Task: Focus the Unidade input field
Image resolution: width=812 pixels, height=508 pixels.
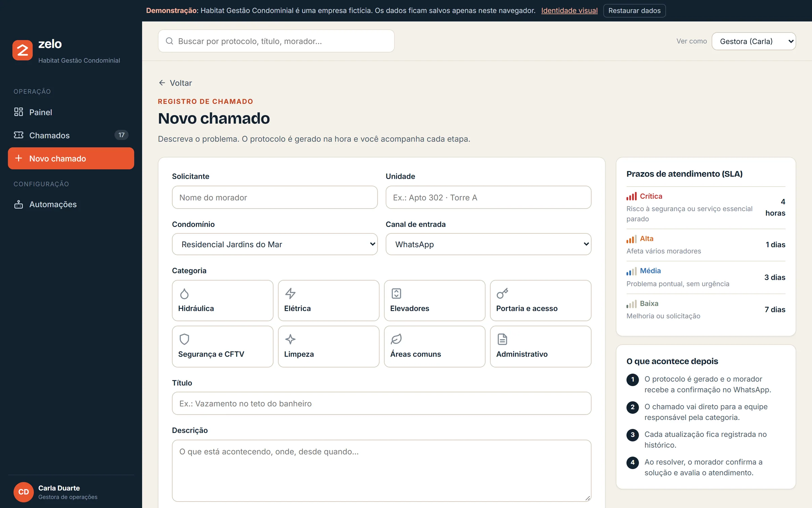Action: pyautogui.click(x=488, y=197)
